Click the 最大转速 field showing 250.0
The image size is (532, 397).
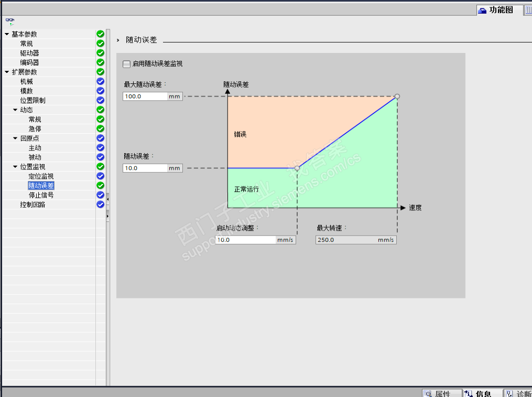click(356, 240)
